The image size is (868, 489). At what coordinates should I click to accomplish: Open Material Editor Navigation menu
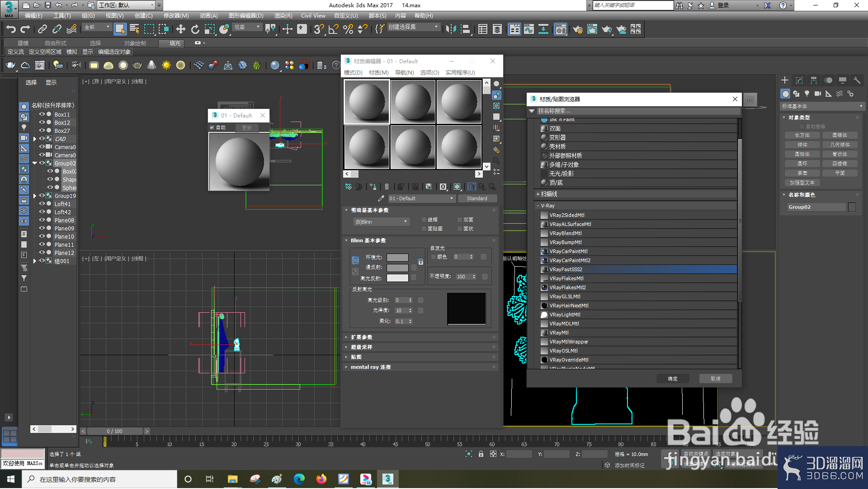click(x=404, y=72)
